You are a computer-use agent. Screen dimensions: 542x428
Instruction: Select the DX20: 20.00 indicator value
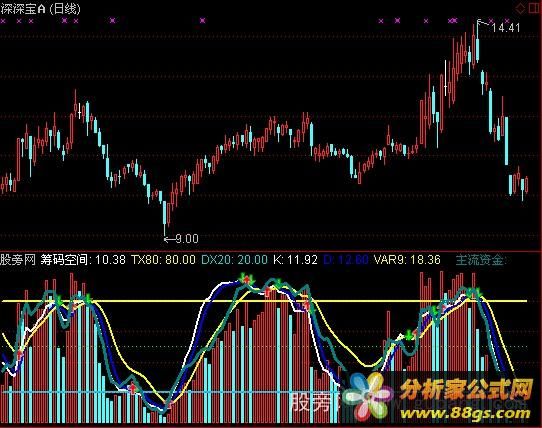point(234,259)
